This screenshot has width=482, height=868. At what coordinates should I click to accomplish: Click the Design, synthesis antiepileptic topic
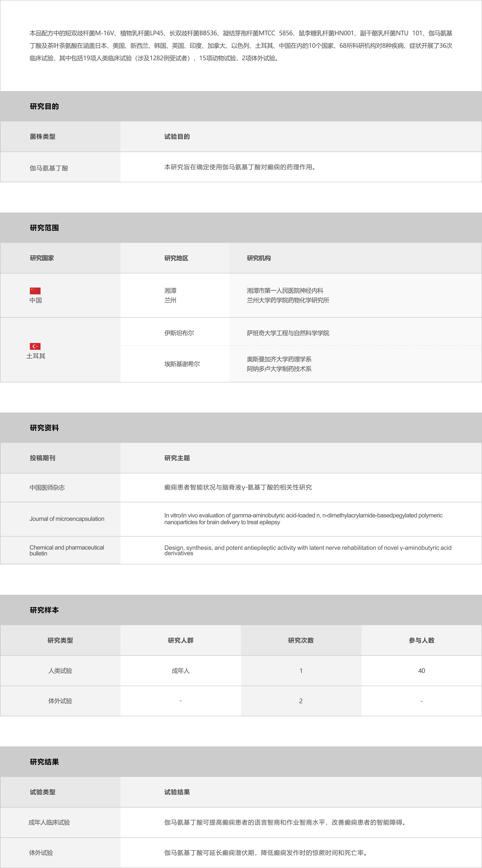(308, 550)
